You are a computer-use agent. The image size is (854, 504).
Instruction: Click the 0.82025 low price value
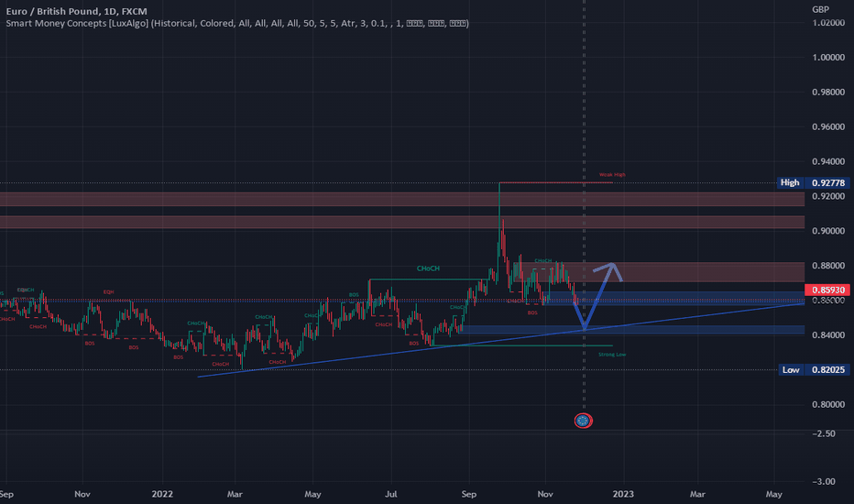pos(827,370)
